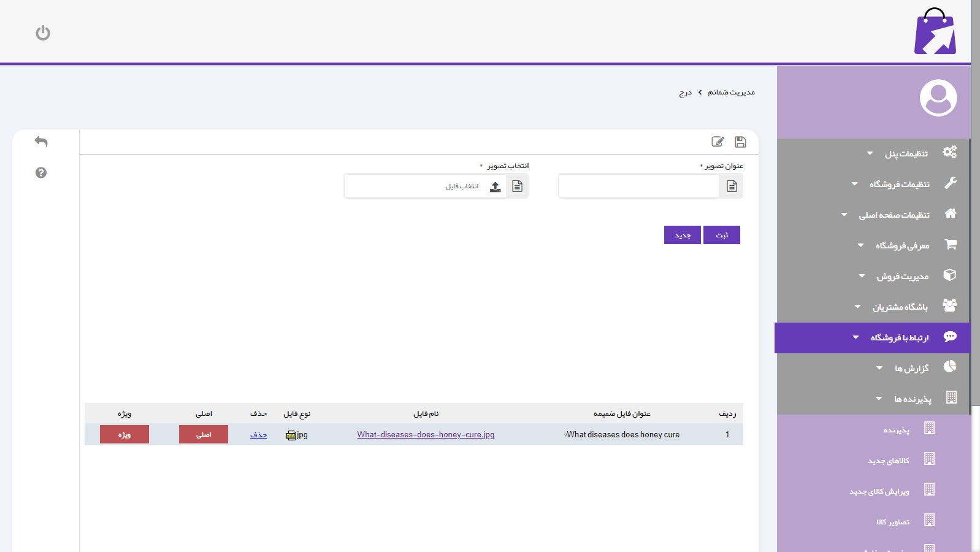980x552 pixels.
Task: Click the edit pencil icon
Action: [x=718, y=142]
